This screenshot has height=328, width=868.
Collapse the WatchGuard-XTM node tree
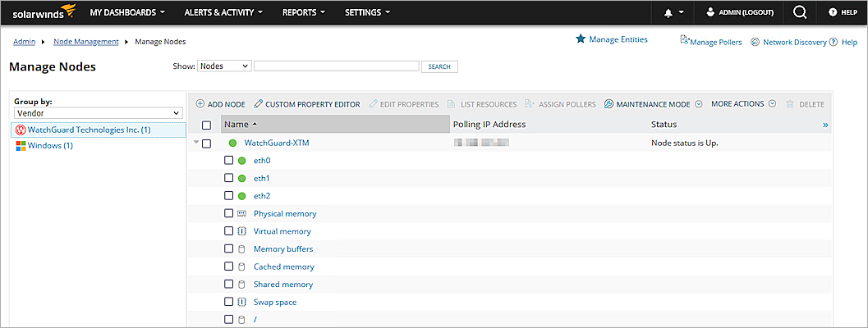coord(196,143)
